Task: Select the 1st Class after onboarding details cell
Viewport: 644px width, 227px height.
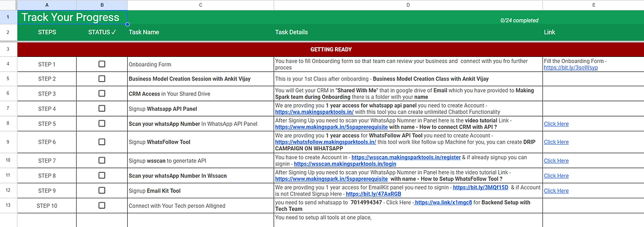Action: tap(408, 78)
